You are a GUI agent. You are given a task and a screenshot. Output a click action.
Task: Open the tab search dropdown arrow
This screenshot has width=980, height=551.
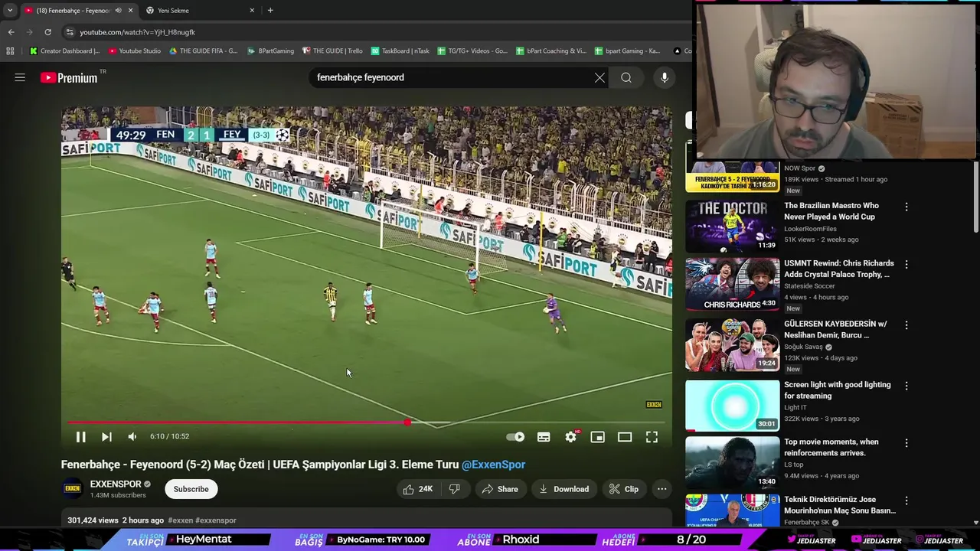coord(10,11)
